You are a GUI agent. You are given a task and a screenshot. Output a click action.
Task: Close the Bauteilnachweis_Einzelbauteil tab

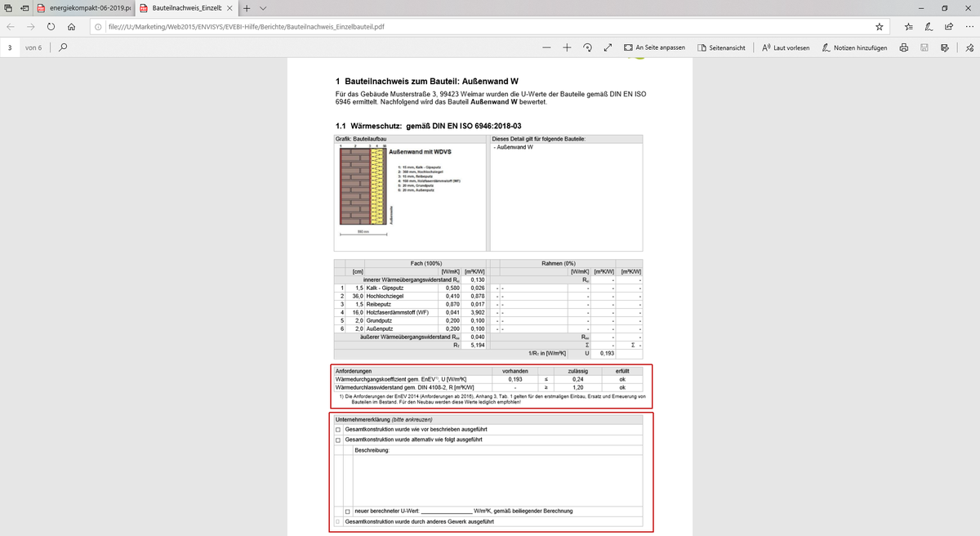[229, 8]
